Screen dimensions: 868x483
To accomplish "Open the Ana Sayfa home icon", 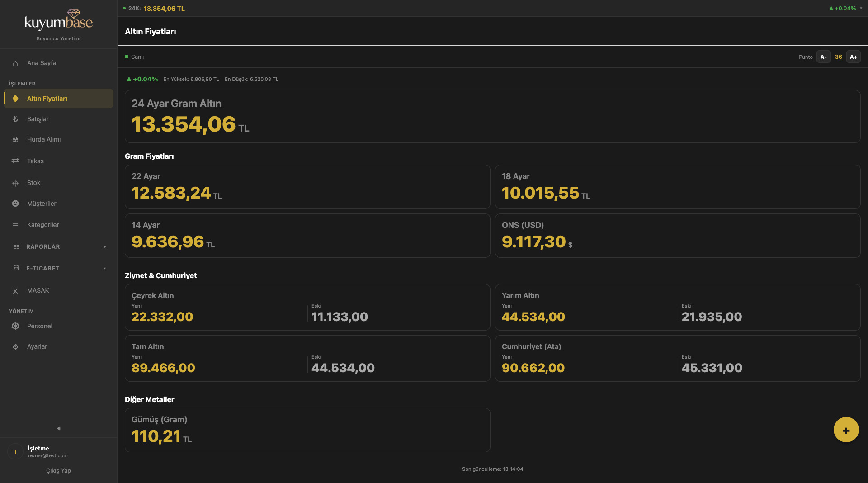I will click(15, 63).
